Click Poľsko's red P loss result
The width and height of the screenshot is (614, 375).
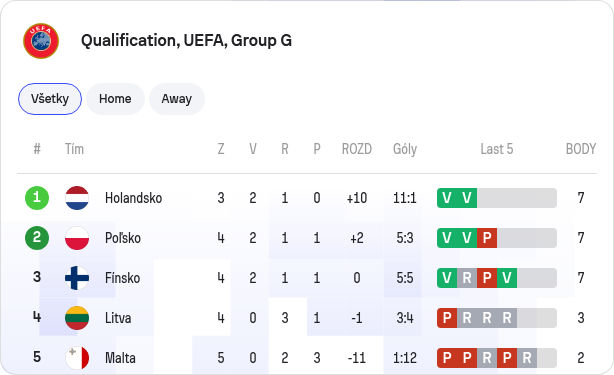487,238
